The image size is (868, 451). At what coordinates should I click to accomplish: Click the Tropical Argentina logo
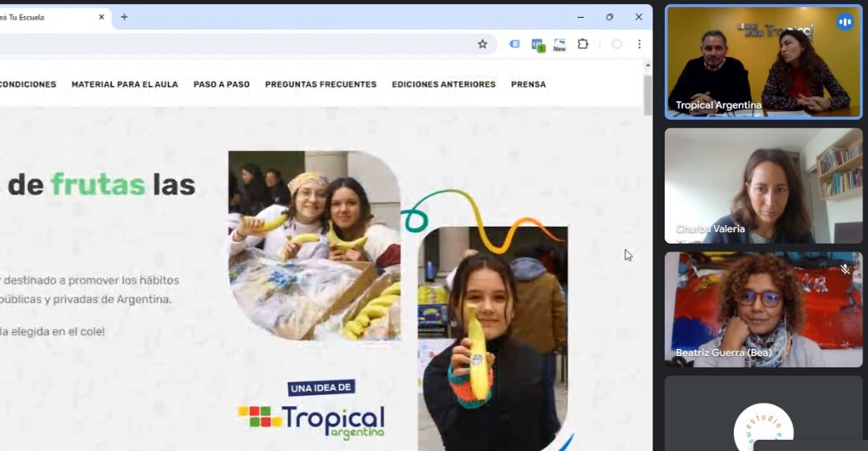[311, 421]
